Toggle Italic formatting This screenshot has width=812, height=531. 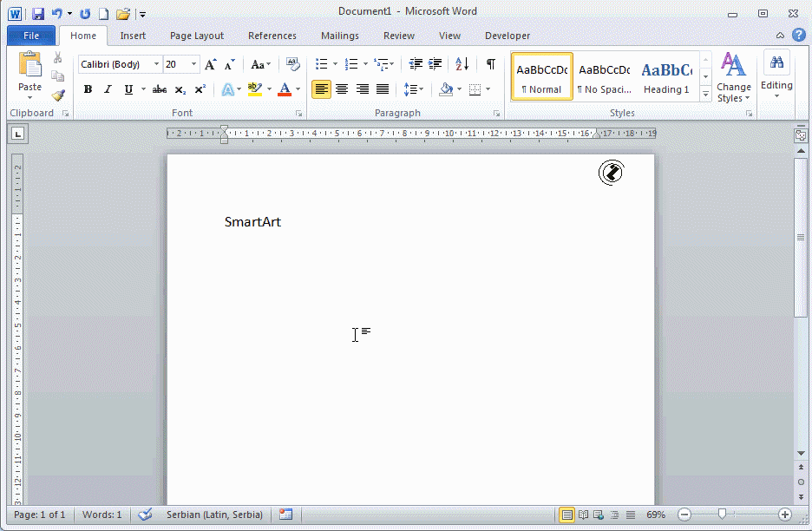point(108,89)
